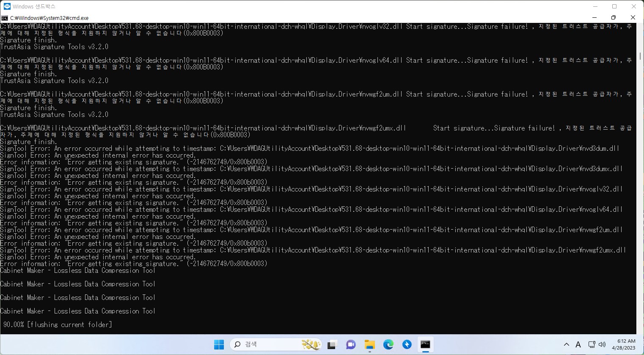Minimize the Windows Sandbox window

[x=594, y=6]
